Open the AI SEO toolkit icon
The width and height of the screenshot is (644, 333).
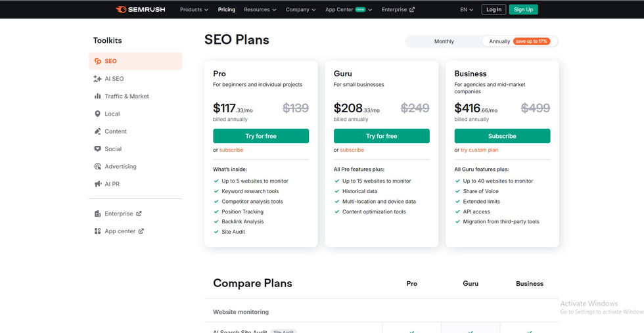(x=98, y=79)
